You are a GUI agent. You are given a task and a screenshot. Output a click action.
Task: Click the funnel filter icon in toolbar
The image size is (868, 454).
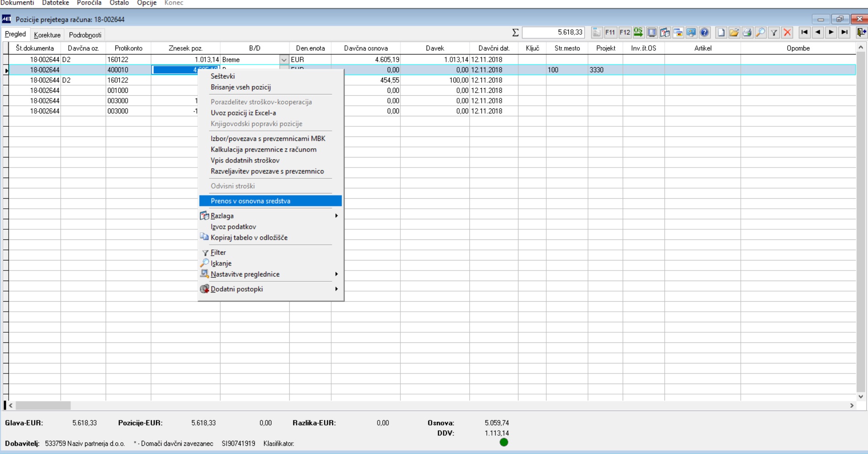pos(774,32)
